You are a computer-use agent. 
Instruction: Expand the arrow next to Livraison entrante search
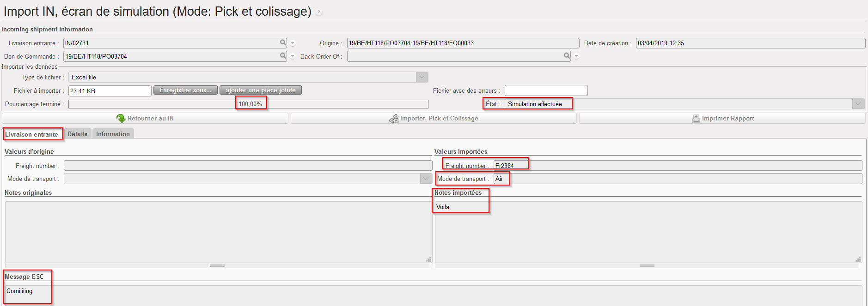point(293,43)
